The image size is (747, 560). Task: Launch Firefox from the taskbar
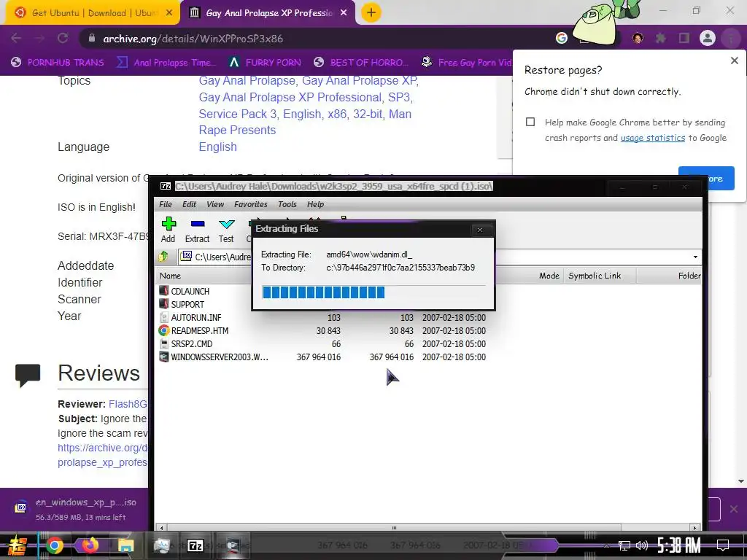point(90,545)
